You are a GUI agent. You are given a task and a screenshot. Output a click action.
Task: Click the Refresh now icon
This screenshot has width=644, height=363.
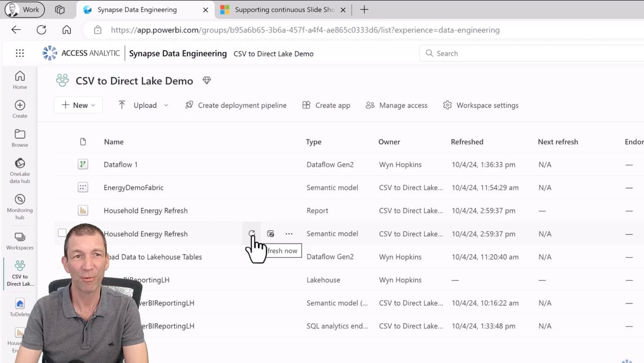click(x=252, y=234)
